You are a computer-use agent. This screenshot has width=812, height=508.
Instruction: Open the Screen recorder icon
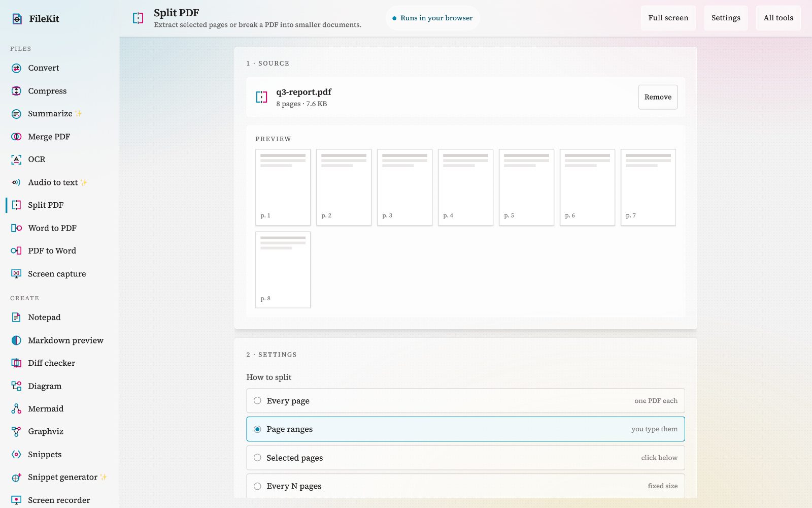[16, 500]
